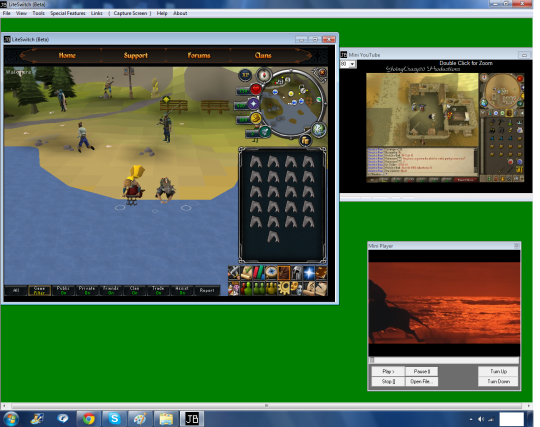The image size is (540, 427).
Task: Open the Friends List red-green figures tab
Action: [x=247, y=288]
